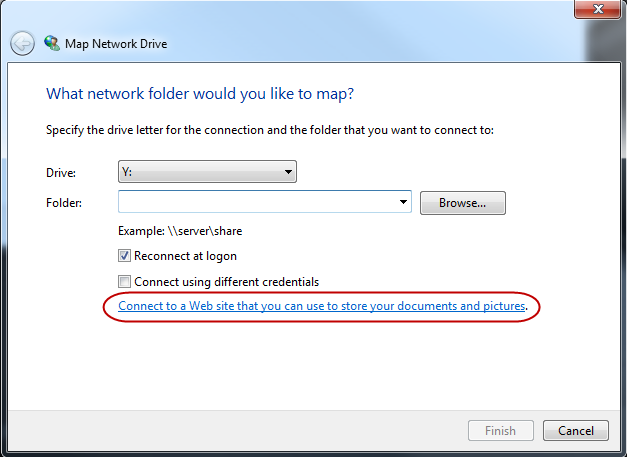Click the Example \\server\share hint text
The width and height of the screenshot is (627, 457).
click(x=180, y=231)
